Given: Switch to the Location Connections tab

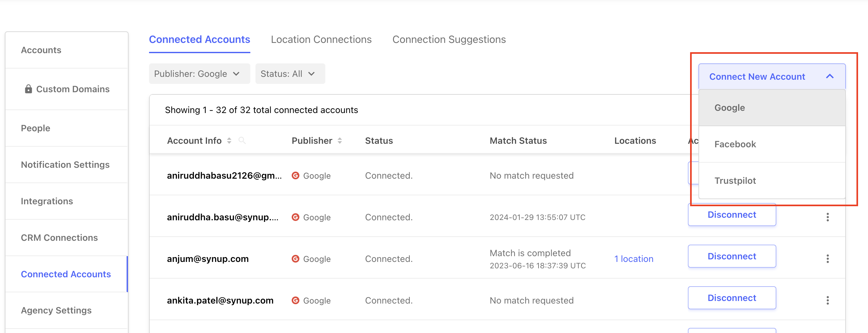Looking at the screenshot, I should 321,40.
